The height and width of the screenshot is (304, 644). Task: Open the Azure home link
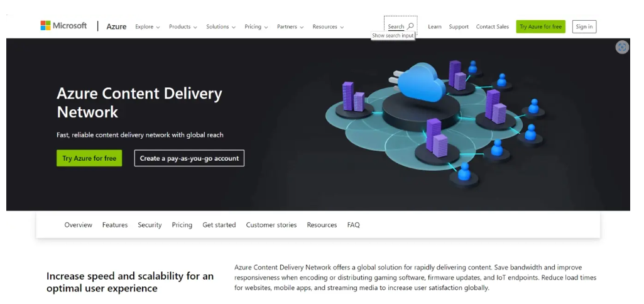point(116,26)
